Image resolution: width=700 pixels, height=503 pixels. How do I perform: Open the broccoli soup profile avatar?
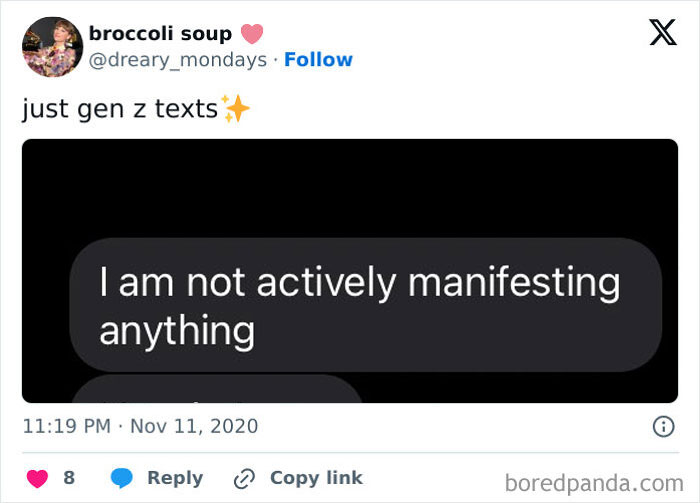coord(52,47)
